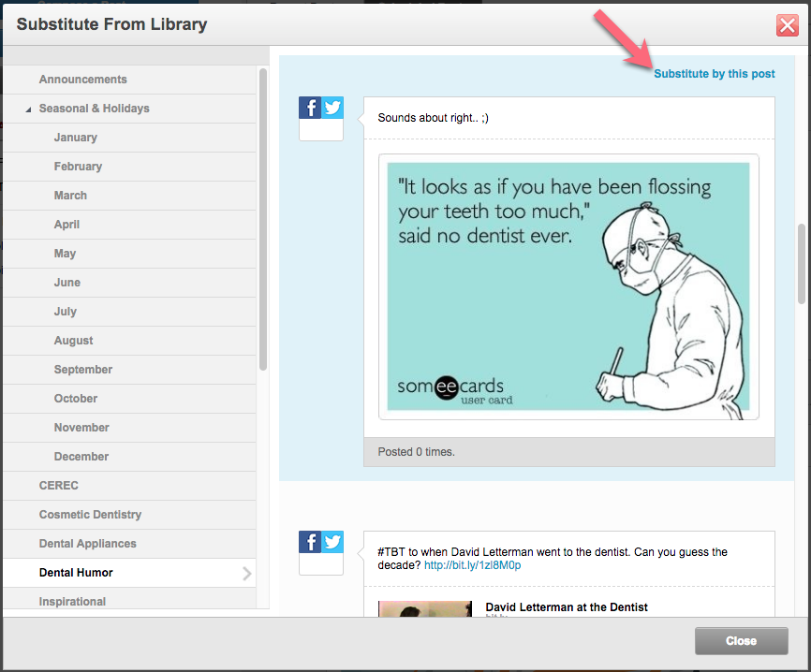
Task: Open the CEREC category
Action: (129, 486)
